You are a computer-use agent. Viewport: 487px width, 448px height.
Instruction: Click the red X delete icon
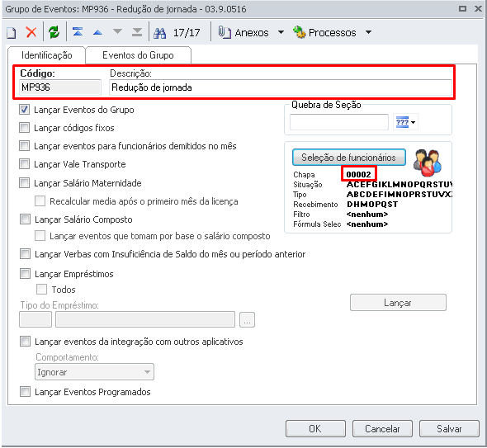pyautogui.click(x=31, y=32)
